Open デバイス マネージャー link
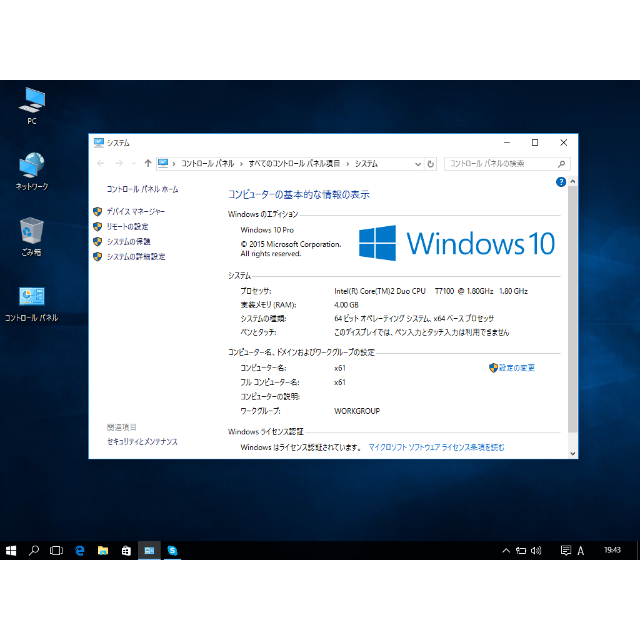Image resolution: width=640 pixels, height=640 pixels. [136, 211]
